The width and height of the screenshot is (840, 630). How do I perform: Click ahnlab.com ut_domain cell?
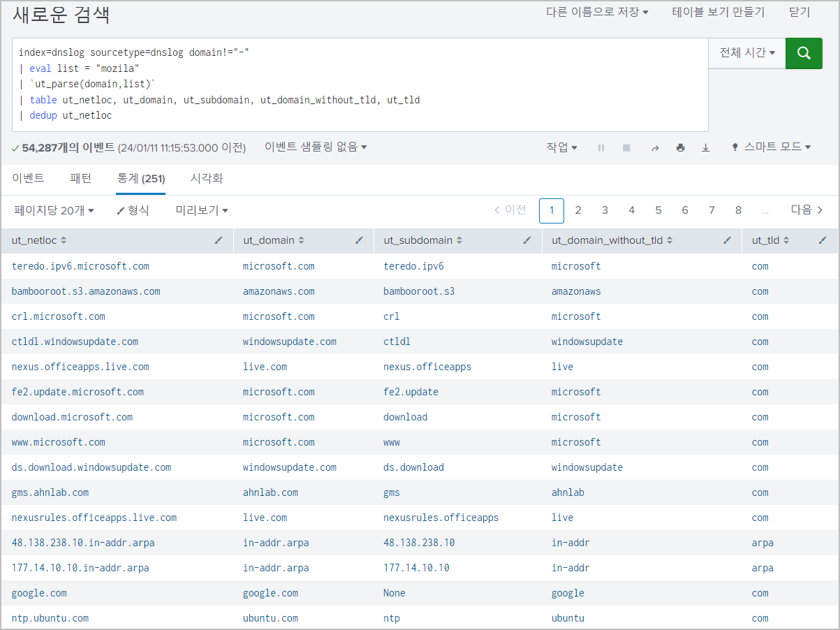tap(270, 492)
